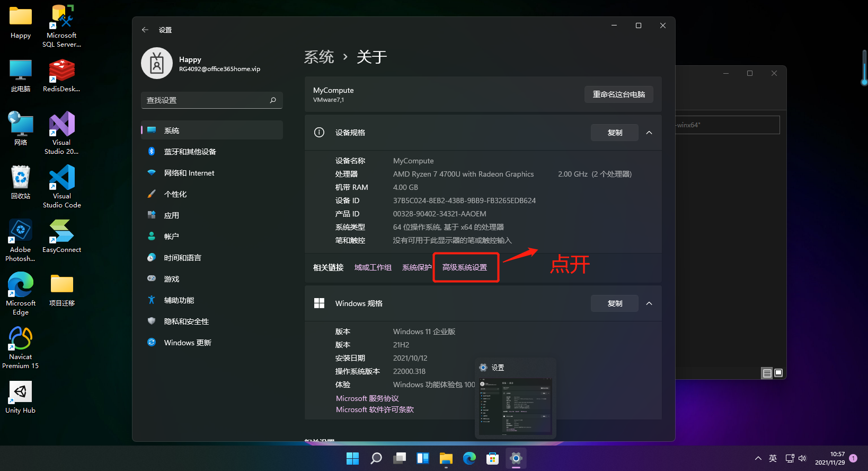The width and height of the screenshot is (868, 471).
Task: Open 辅助功能 settings
Action: coord(212,300)
